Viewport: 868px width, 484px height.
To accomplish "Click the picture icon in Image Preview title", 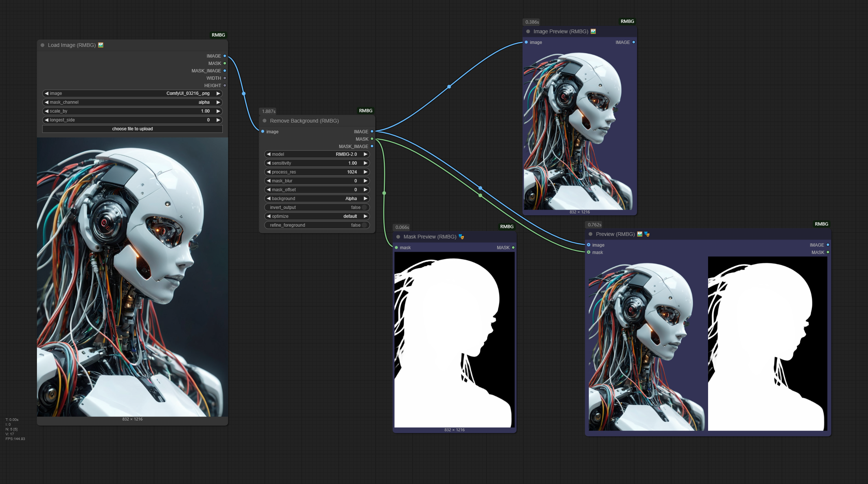I will [x=593, y=31].
